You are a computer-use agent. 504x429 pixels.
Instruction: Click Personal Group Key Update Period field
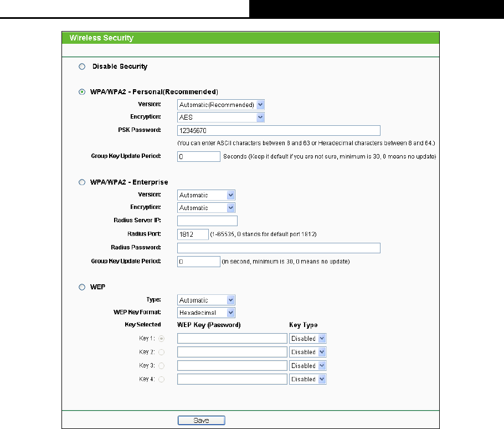pyautogui.click(x=199, y=157)
